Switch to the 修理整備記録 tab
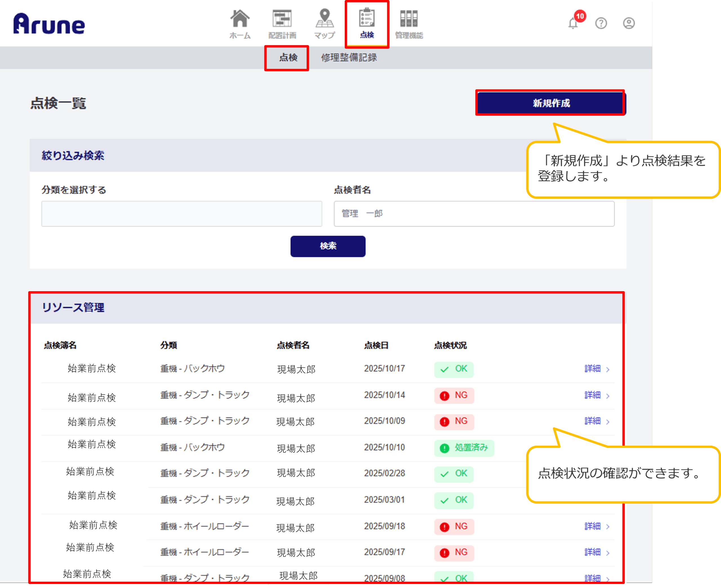Image resolution: width=721 pixels, height=588 pixels. coord(349,58)
